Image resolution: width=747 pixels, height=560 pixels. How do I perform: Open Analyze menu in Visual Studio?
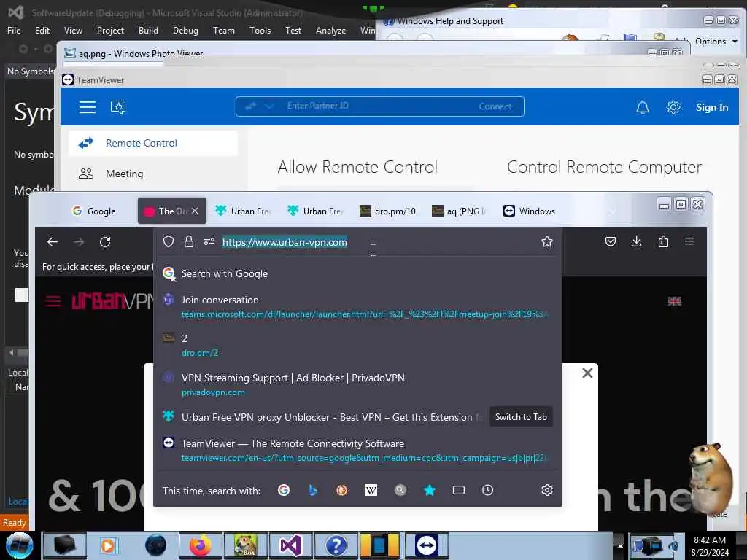pos(330,31)
